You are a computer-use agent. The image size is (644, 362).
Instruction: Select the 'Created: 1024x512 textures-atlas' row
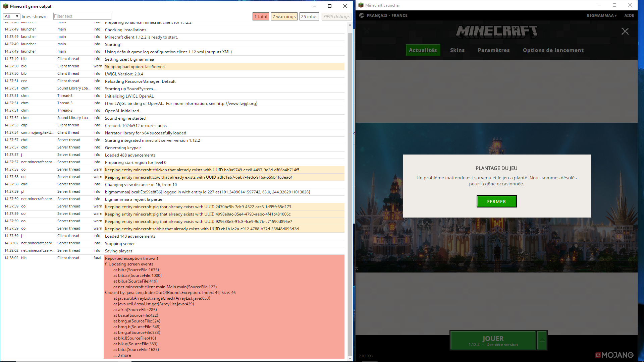point(174,125)
